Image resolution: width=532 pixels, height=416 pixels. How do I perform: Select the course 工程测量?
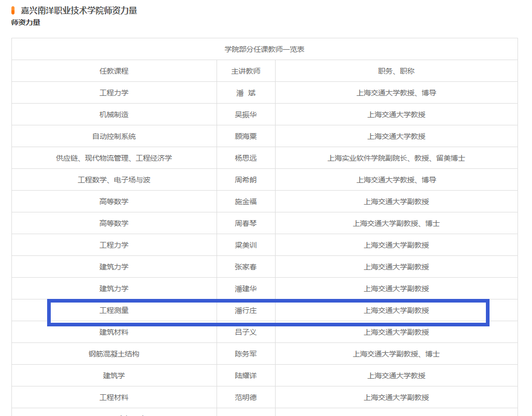click(x=114, y=310)
